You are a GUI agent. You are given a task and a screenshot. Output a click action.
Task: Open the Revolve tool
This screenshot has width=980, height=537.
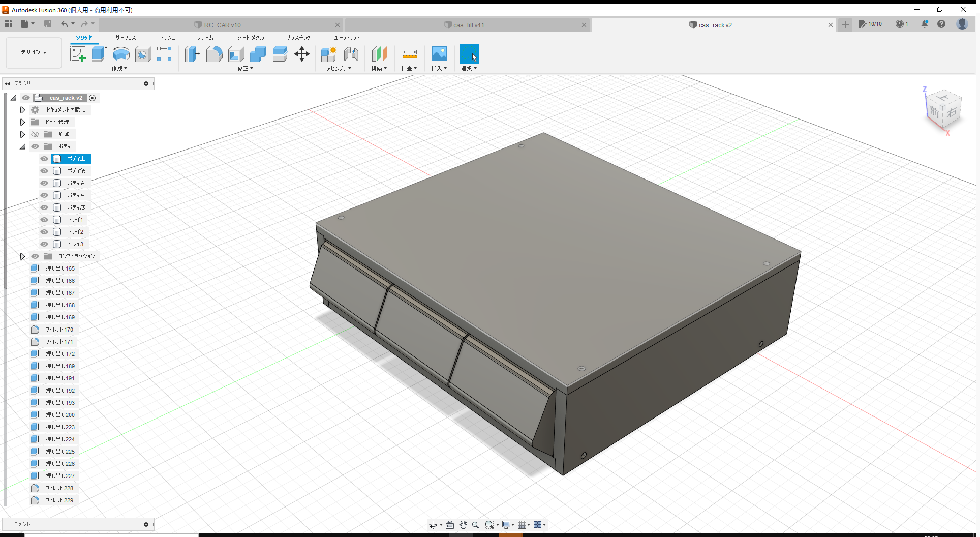[121, 53]
